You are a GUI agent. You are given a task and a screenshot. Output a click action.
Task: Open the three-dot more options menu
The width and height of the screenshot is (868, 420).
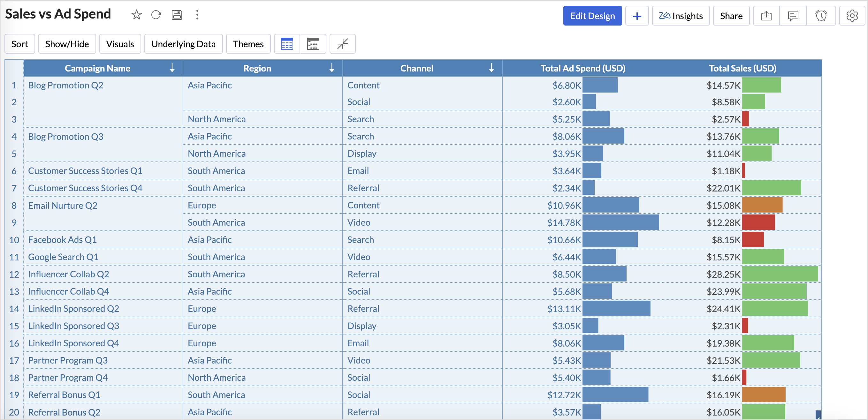(x=197, y=15)
